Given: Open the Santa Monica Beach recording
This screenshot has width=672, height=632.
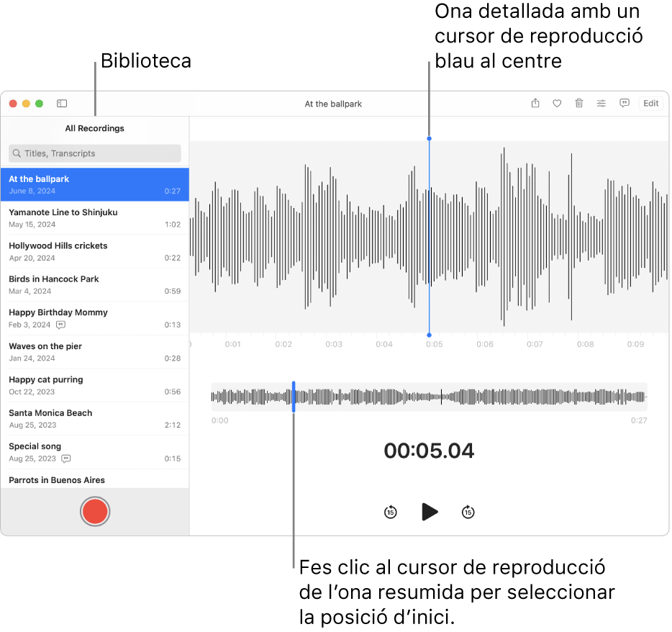Looking at the screenshot, I should [x=95, y=419].
